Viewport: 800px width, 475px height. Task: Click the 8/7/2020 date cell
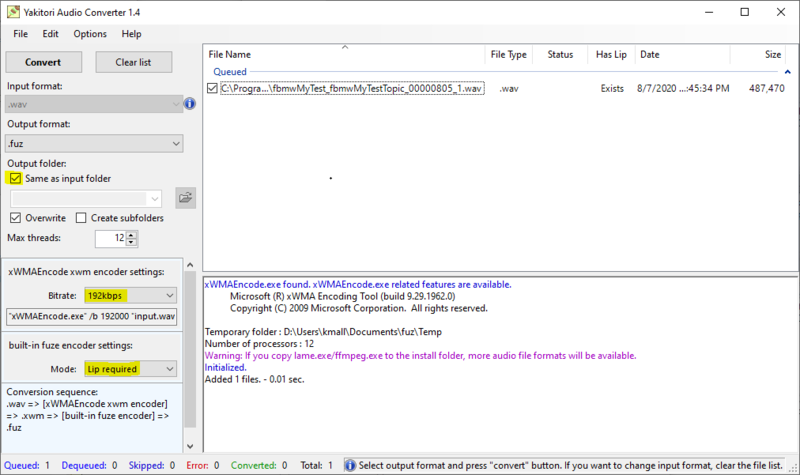tap(683, 88)
